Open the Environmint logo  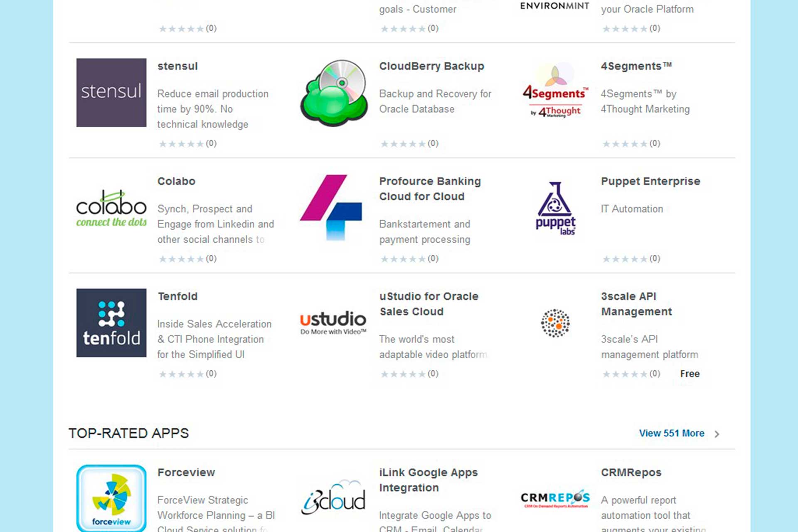click(x=555, y=5)
